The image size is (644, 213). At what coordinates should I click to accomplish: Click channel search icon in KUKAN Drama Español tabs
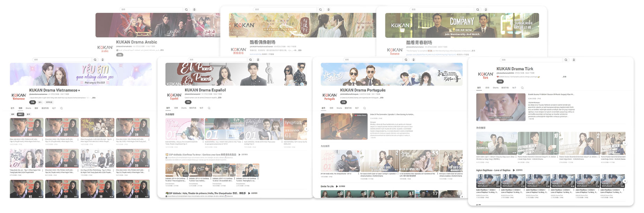(x=209, y=108)
